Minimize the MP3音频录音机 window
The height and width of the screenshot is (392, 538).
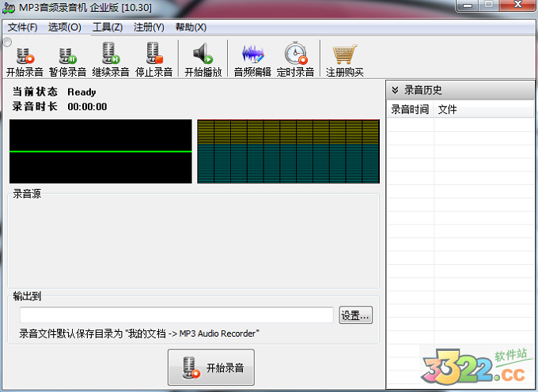(468, 6)
